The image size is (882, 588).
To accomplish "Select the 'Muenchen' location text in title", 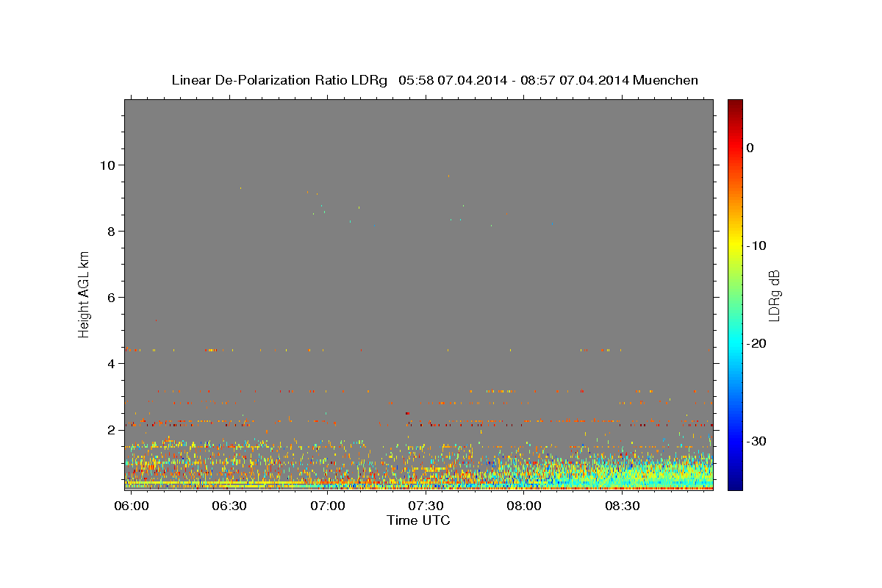I will pyautogui.click(x=666, y=80).
